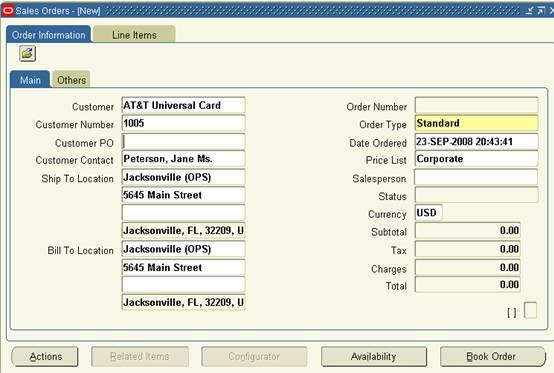Click the folder icon below Order Information tab
This screenshot has height=373, width=554.
28,54
